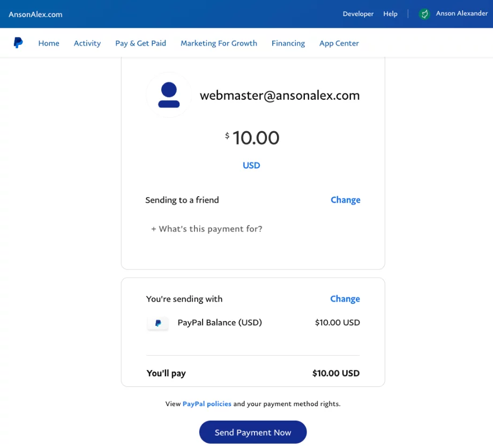Click the recipient avatar icon
This screenshot has width=493, height=448.
pos(168,95)
